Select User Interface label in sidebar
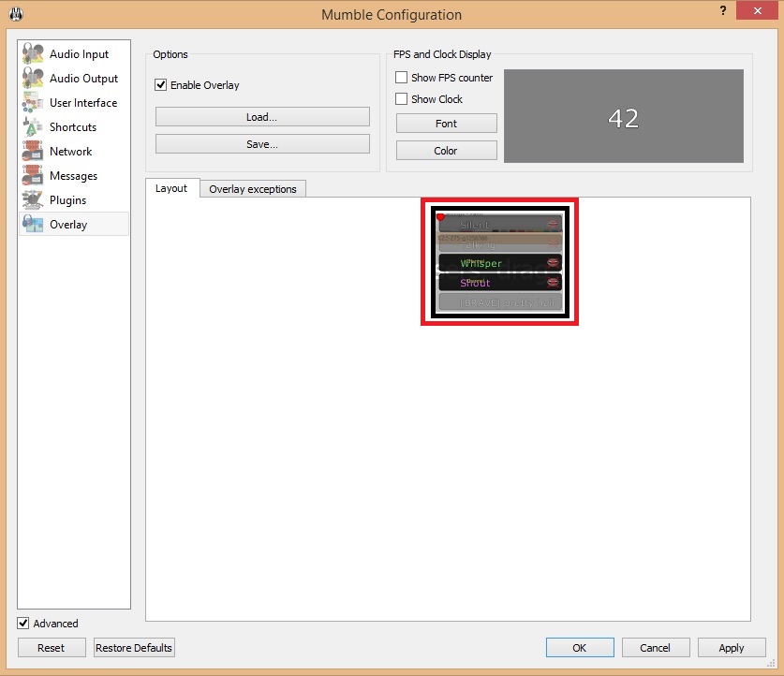This screenshot has width=784, height=676. pyautogui.click(x=83, y=103)
